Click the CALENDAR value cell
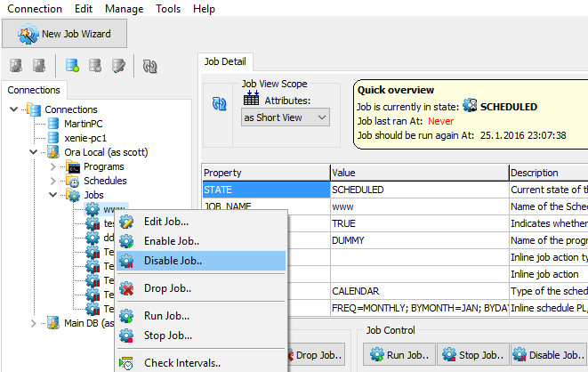Screen dimensions: 588x372 [419, 291]
